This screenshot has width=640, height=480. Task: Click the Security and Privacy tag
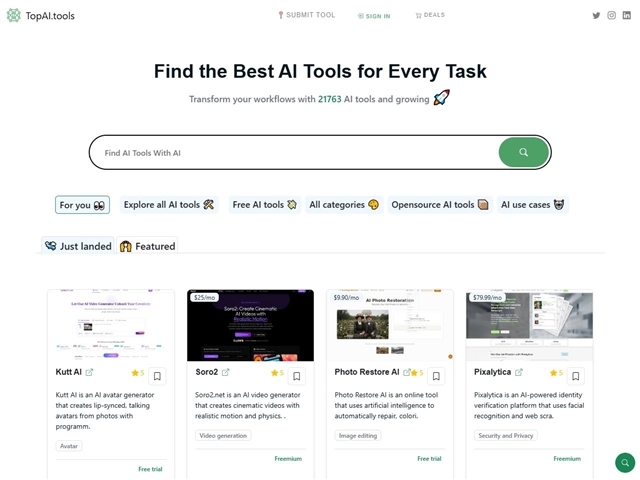pos(506,436)
